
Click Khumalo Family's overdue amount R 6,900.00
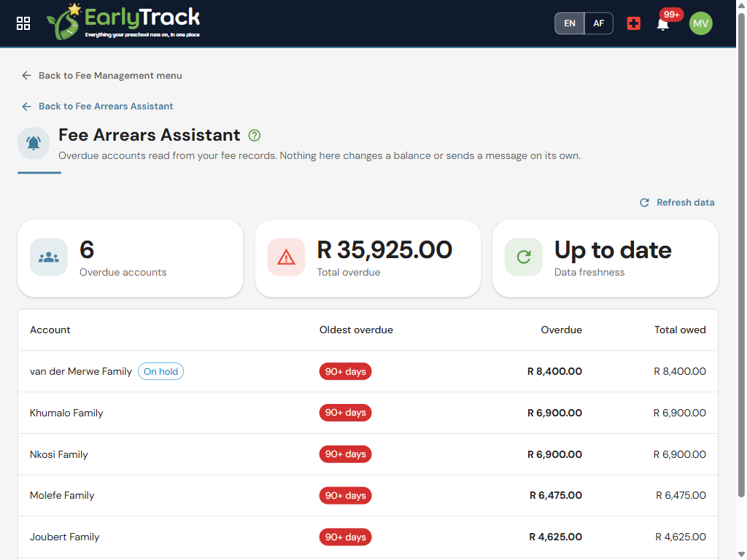click(554, 413)
